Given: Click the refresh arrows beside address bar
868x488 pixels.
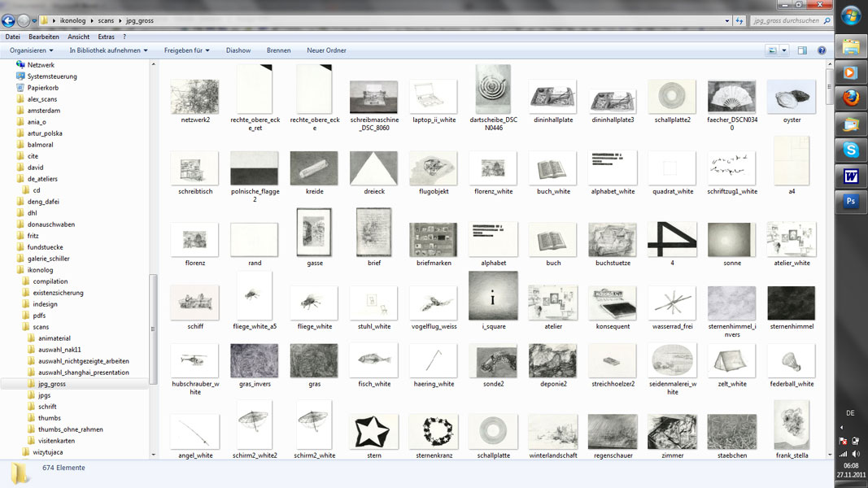Looking at the screenshot, I should point(739,20).
